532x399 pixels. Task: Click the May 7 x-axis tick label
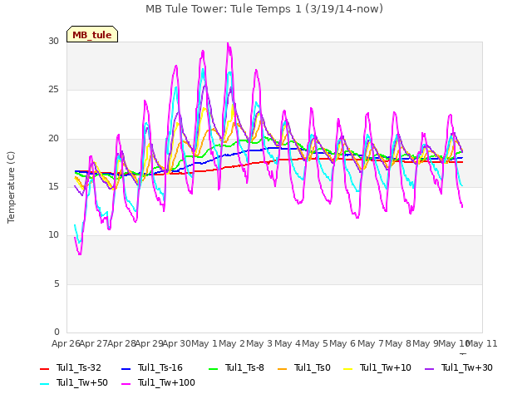click(371, 343)
